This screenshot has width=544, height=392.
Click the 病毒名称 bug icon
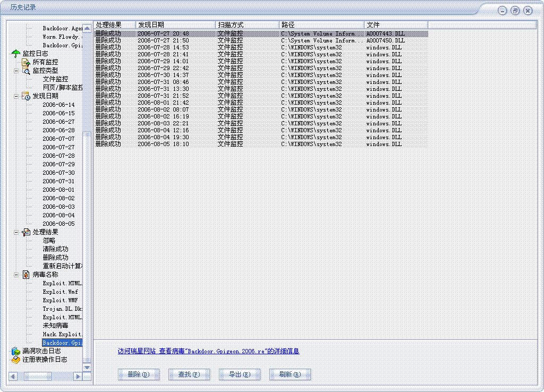(26, 275)
